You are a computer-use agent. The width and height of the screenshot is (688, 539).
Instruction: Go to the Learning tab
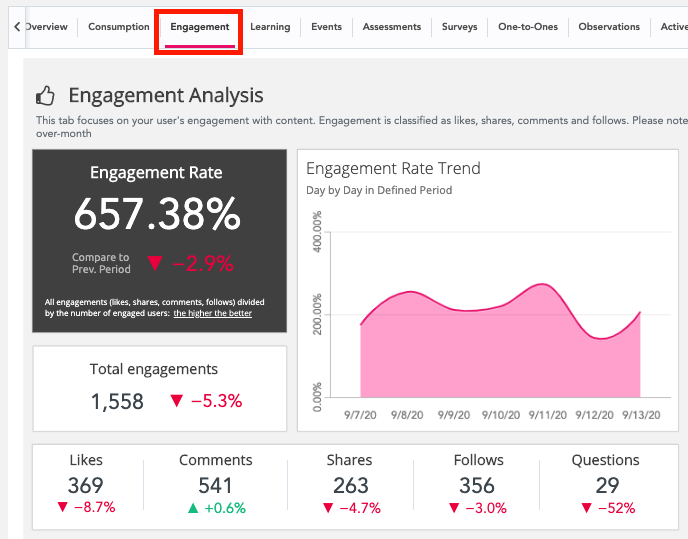point(270,27)
